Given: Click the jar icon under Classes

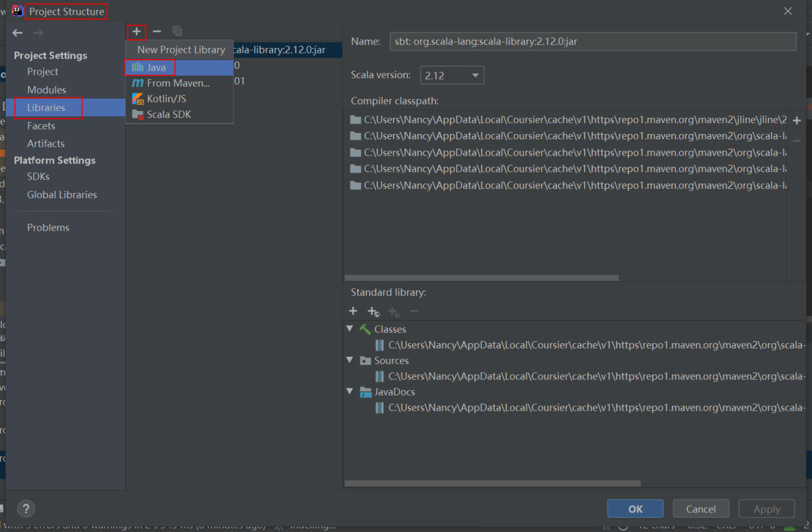Looking at the screenshot, I should coord(380,345).
